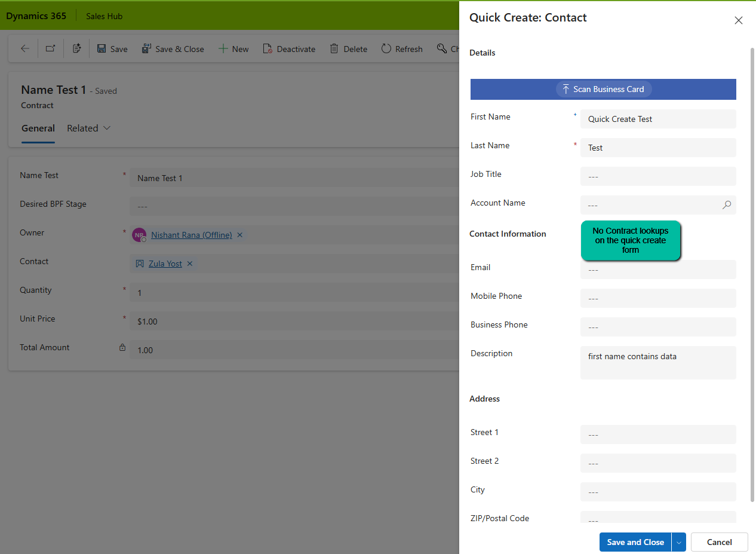This screenshot has width=756, height=554.
Task: Click the back arrow to navigate back
Action: [24, 48]
